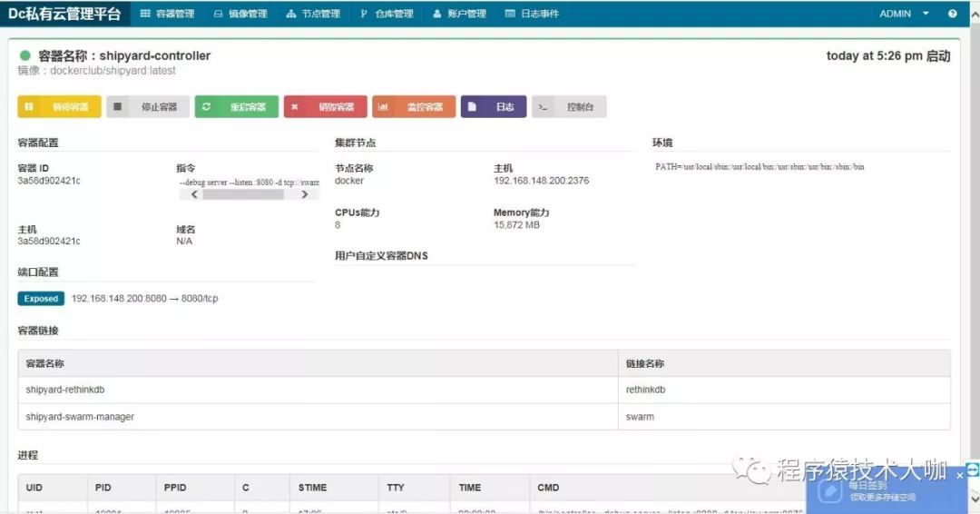Click the shipyard-swarm-manager table row
The width and height of the screenshot is (980, 514).
[x=485, y=417]
